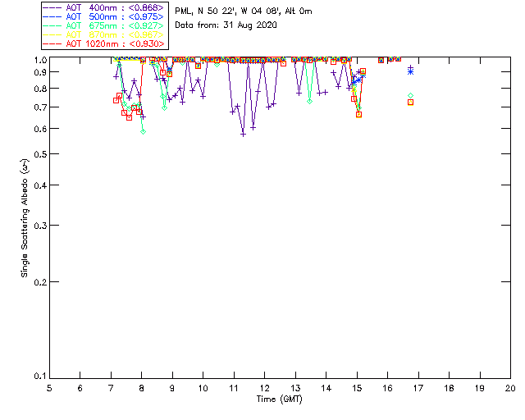
Task: Click the isolated blue asterisk near 17 GMT
Action: click(x=410, y=71)
